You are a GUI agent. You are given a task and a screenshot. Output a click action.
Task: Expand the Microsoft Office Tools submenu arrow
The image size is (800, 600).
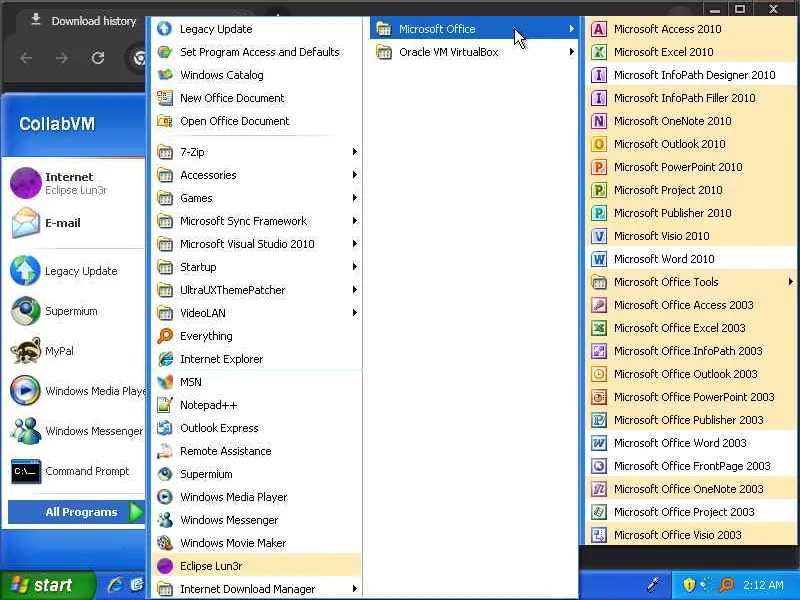tap(790, 282)
